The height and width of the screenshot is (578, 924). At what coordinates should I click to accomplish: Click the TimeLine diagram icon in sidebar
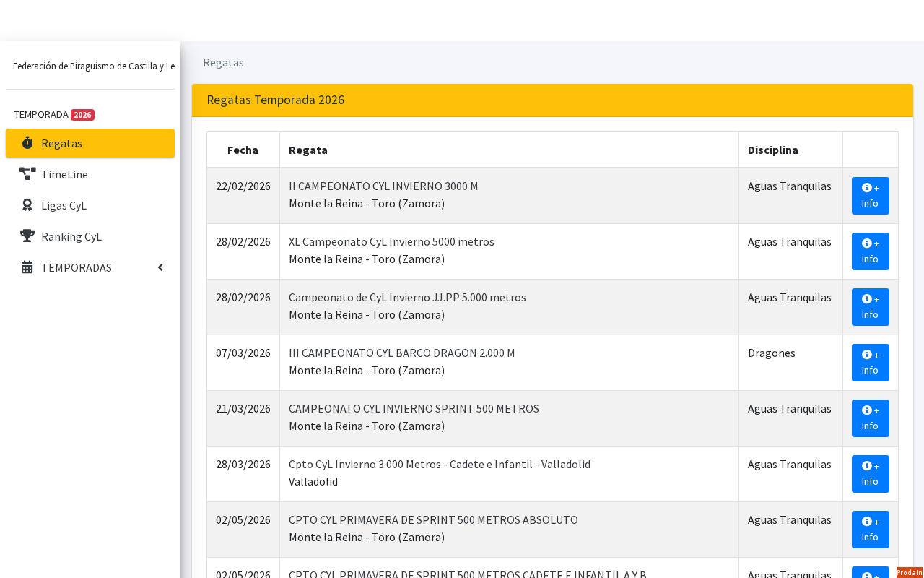[27, 174]
